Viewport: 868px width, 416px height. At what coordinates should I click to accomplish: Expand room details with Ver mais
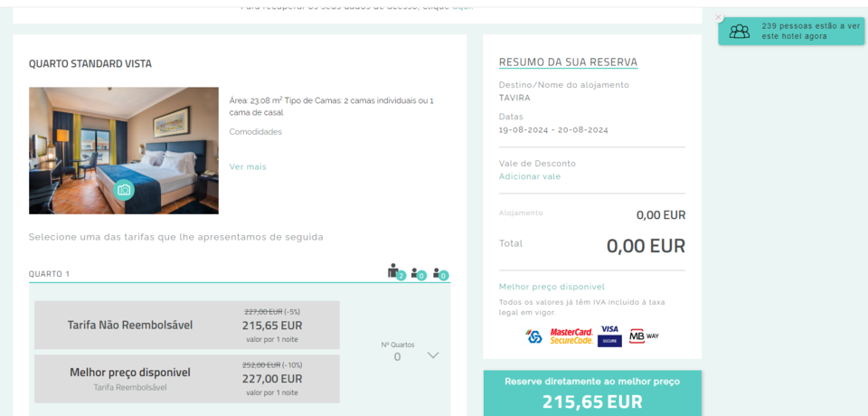pos(248,166)
